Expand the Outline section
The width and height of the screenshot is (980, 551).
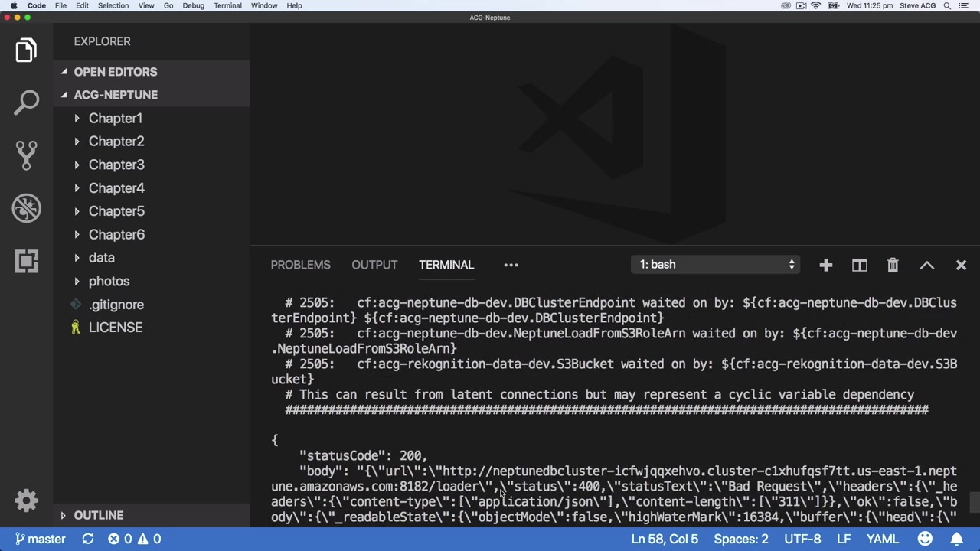coord(151,515)
